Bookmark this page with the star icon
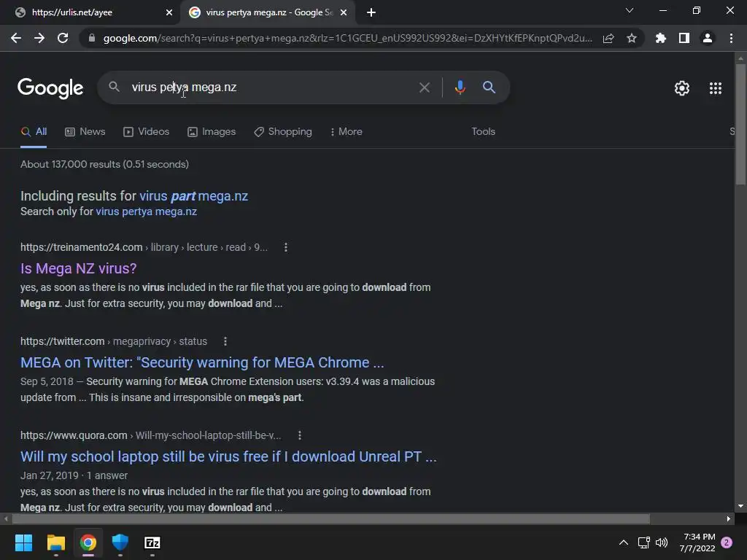Image resolution: width=747 pixels, height=560 pixels. point(632,38)
